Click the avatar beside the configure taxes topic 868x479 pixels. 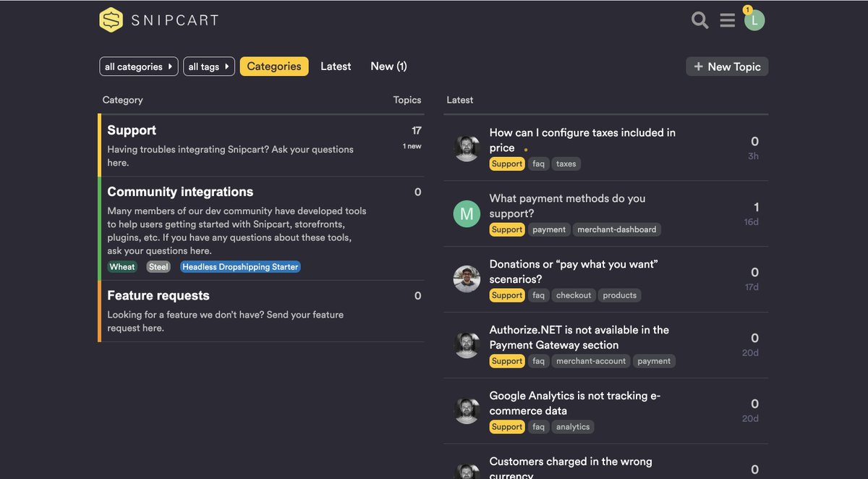tap(467, 148)
